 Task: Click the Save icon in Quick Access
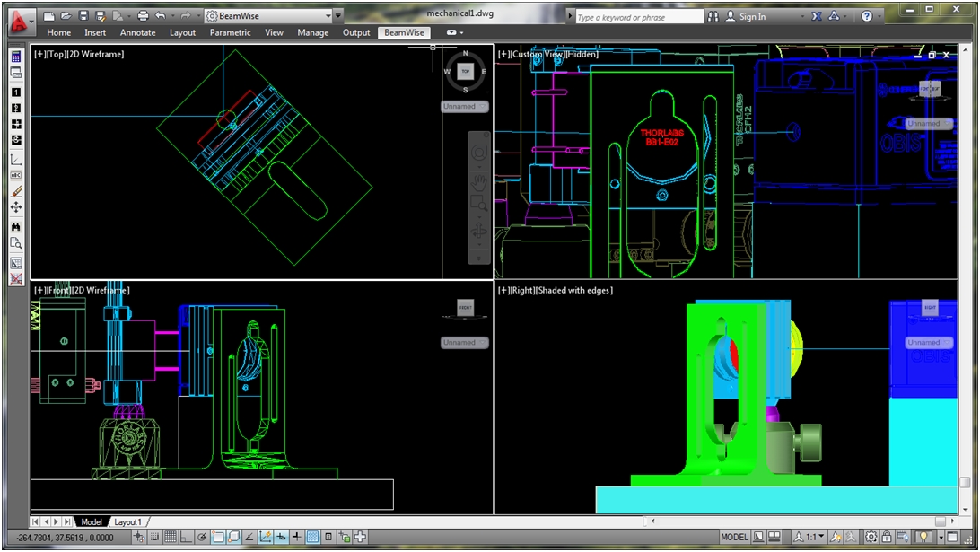pos(83,16)
